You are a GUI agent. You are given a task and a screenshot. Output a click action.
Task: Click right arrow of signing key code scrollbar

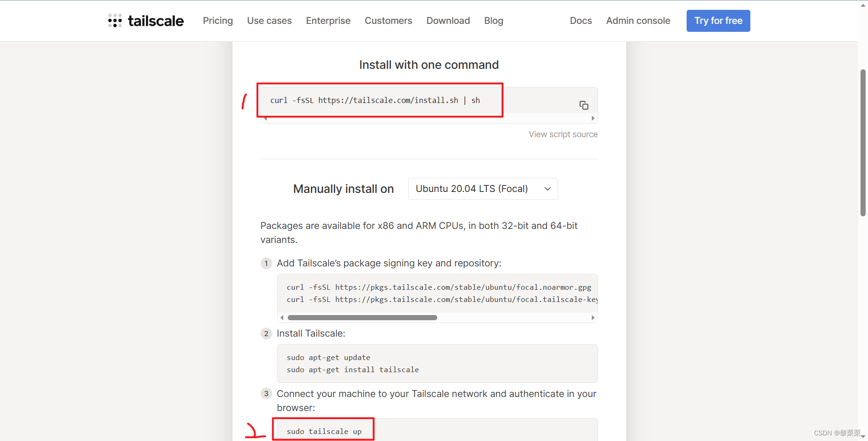pos(593,317)
